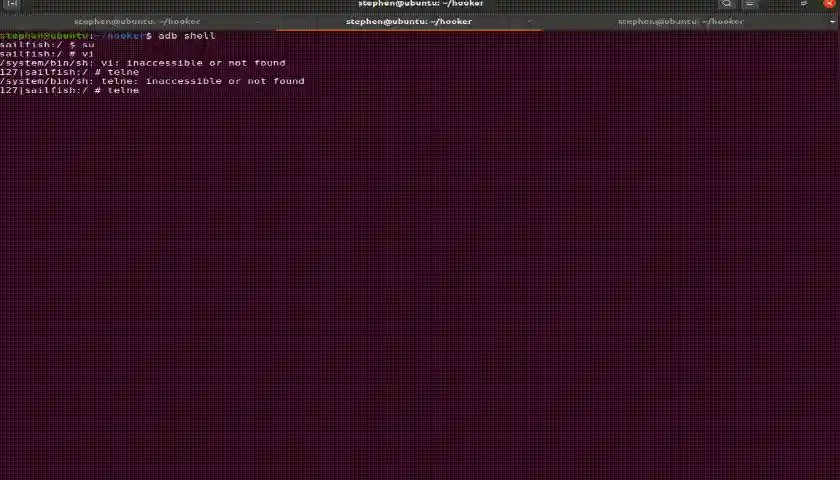
Task: Expand the tab list dropdown arrow
Action: (832, 22)
